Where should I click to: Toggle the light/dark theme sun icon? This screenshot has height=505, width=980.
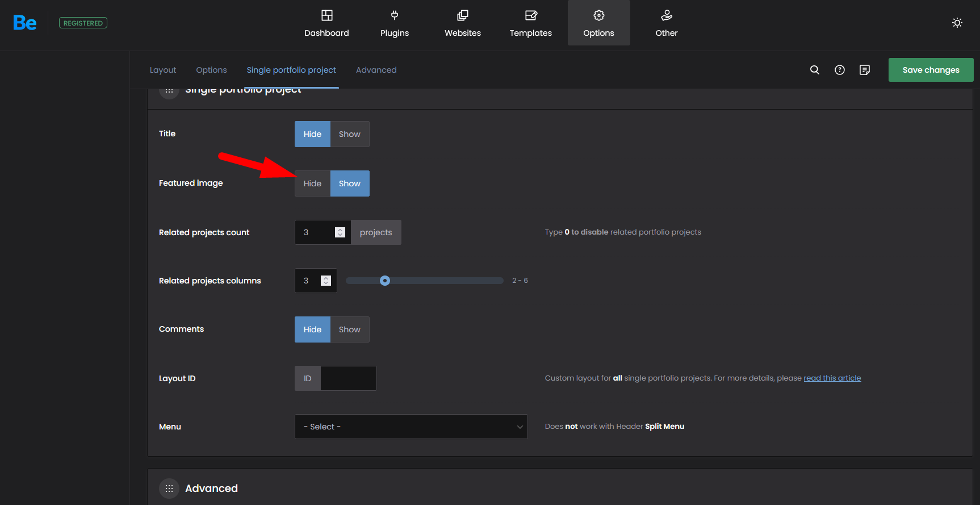(957, 23)
